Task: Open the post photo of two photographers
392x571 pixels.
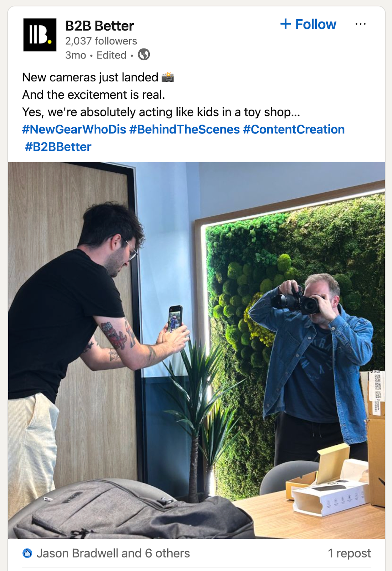Action: click(x=196, y=350)
